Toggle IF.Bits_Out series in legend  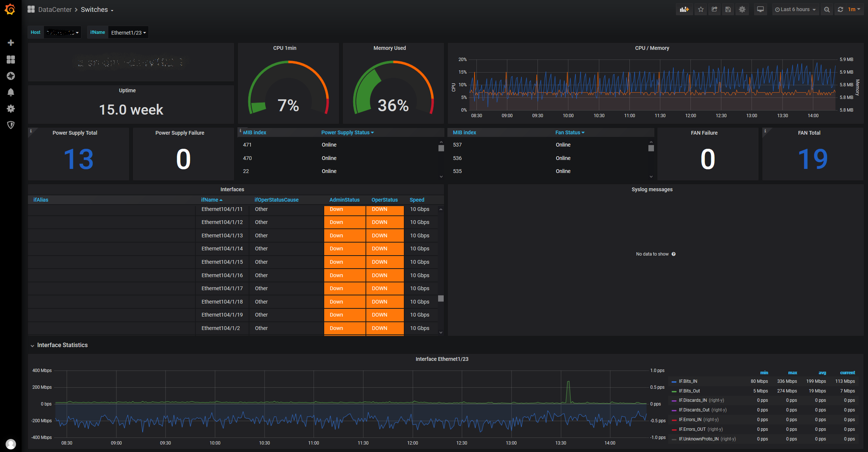[689, 391]
